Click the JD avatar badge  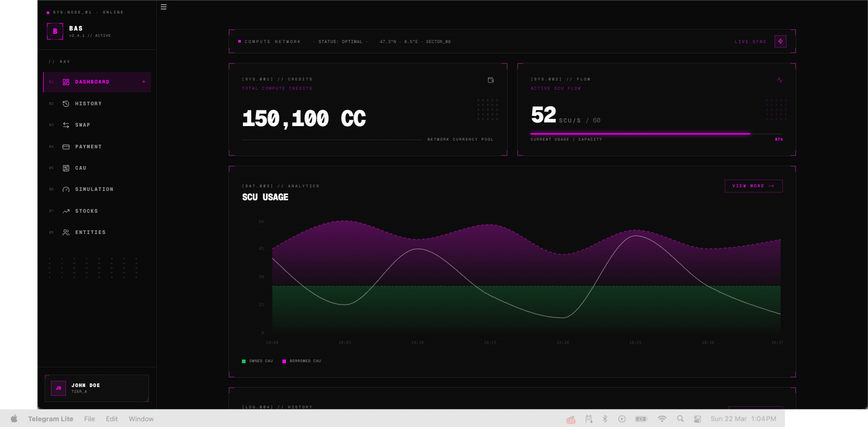point(58,388)
